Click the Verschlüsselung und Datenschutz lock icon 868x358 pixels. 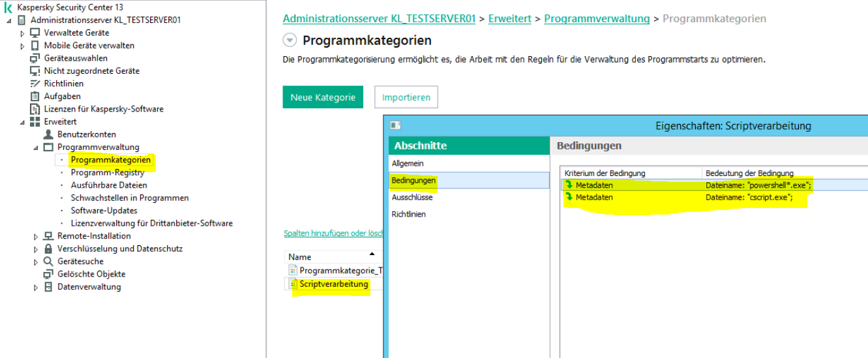[48, 248]
